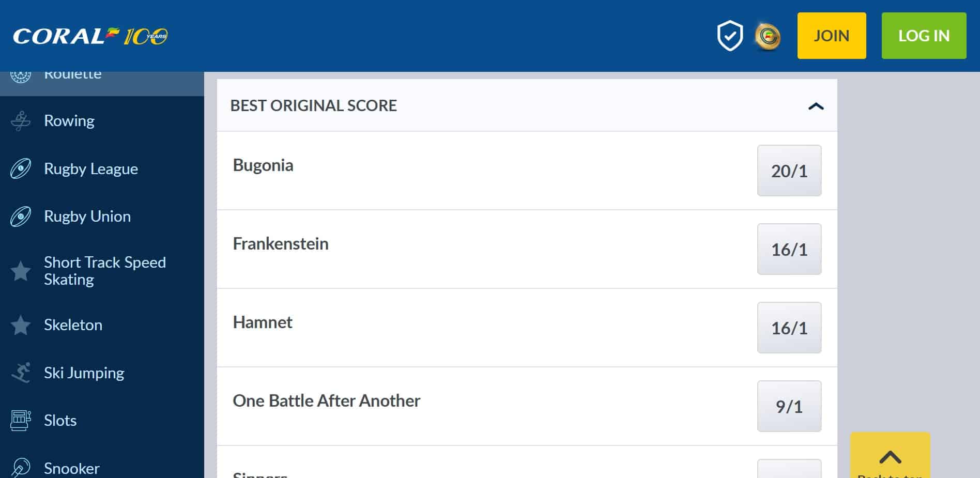Bet on One Battle After Another 9/1

[x=789, y=406]
